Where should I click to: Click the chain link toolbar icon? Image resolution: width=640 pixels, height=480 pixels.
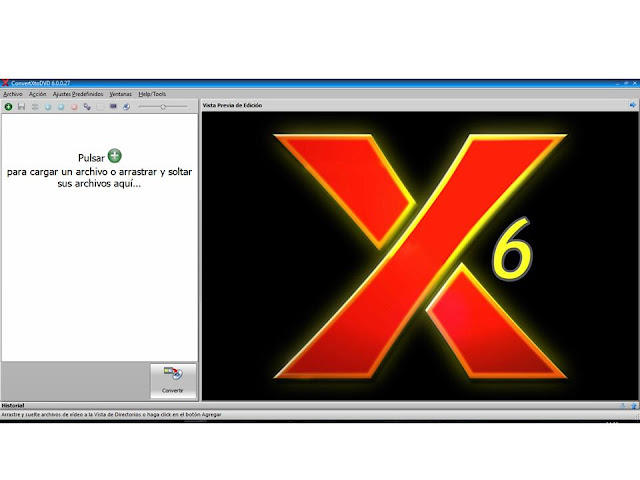coord(87,107)
